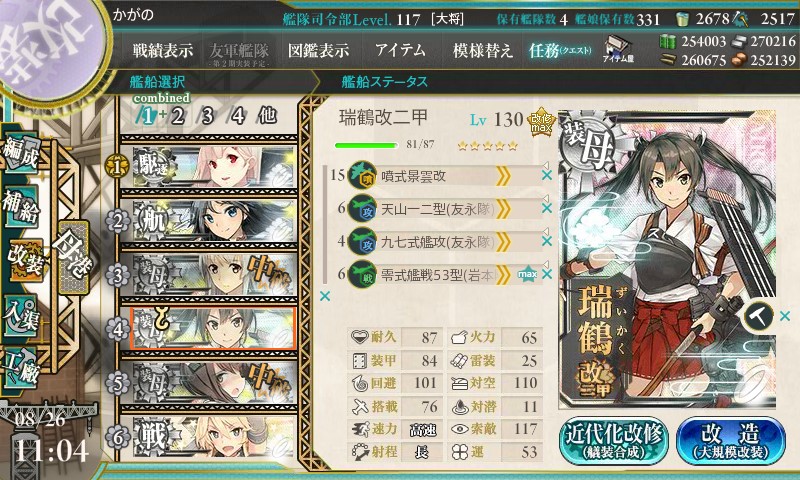The width and height of the screenshot is (800, 480).
Task: Expand 天山一二型(友永隊) slot chevron arrows
Action: coord(503,209)
